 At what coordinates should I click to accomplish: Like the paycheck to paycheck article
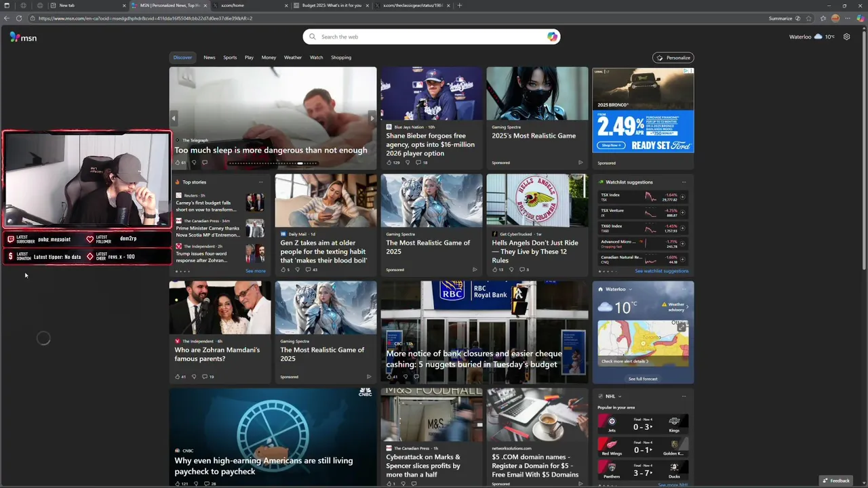click(x=178, y=484)
